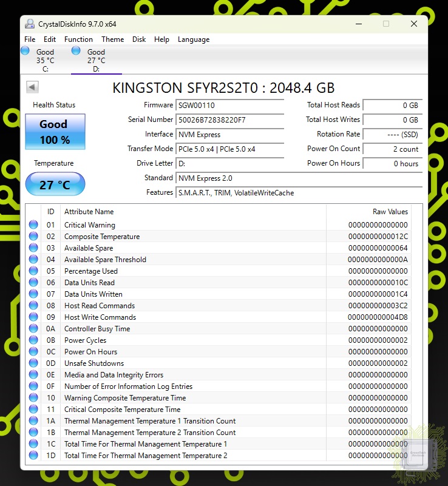Click status orb of Critical Warning row
The image size is (448, 486).
point(33,224)
